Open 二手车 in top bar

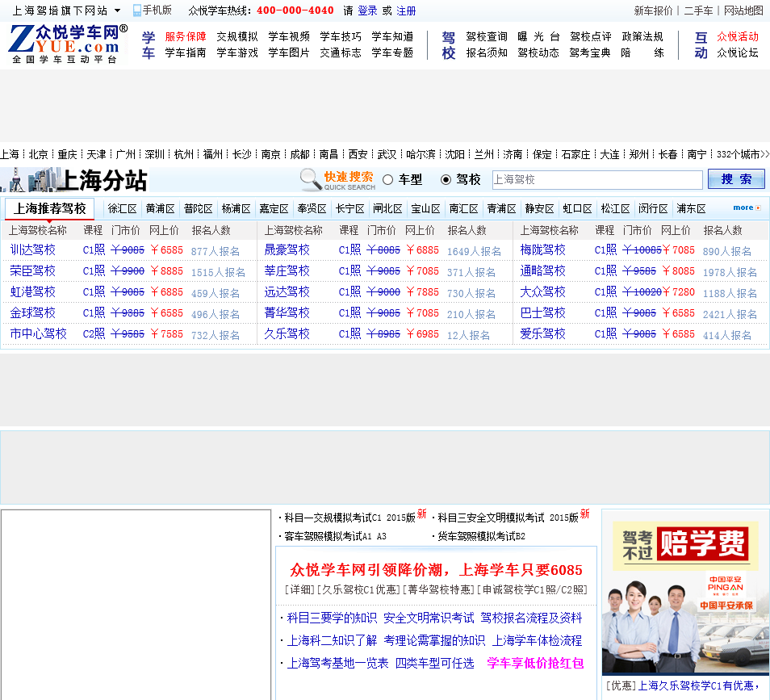pos(698,10)
